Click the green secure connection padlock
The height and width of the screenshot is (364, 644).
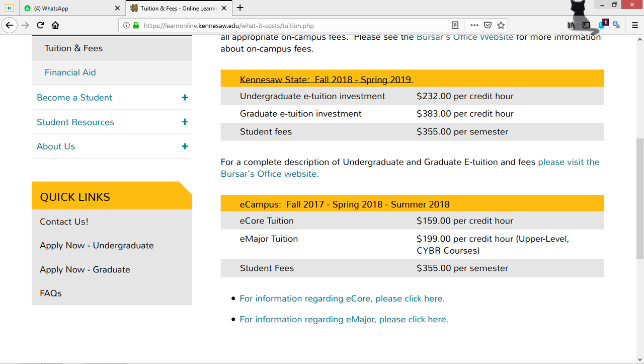tap(136, 25)
